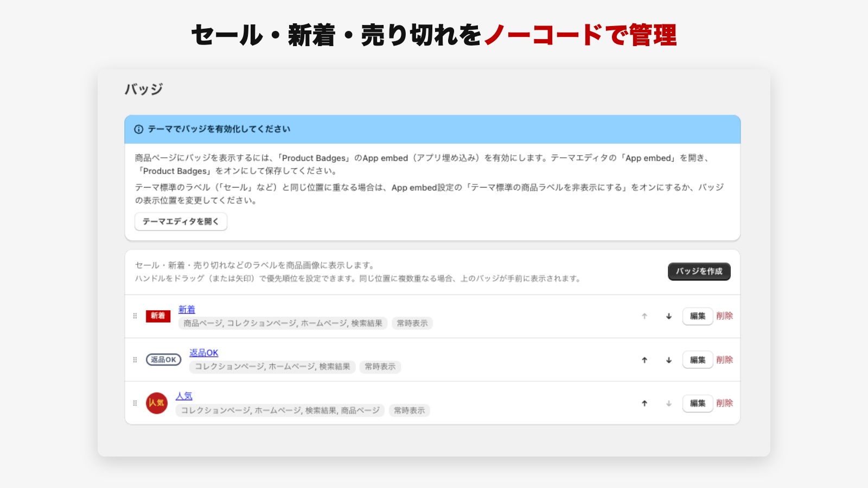Click the info icon in the blue banner
The height and width of the screenshot is (488, 868).
click(x=139, y=129)
